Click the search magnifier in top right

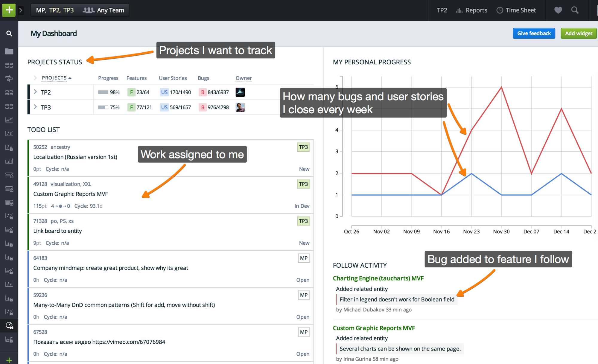coord(575,10)
